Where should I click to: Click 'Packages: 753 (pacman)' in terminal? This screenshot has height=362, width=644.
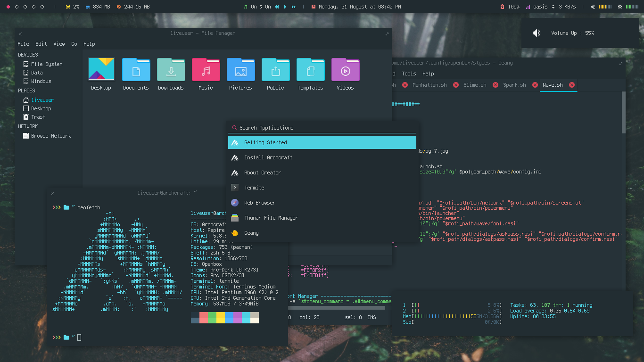pyautogui.click(x=222, y=247)
